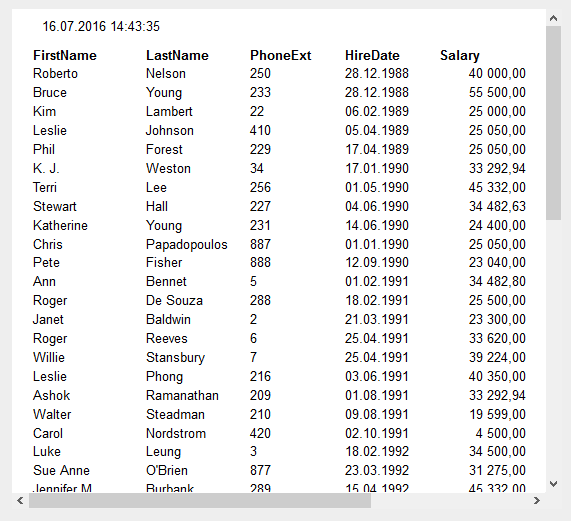Click the PhoneExt column header
The width and height of the screenshot is (571, 521).
pos(280,55)
